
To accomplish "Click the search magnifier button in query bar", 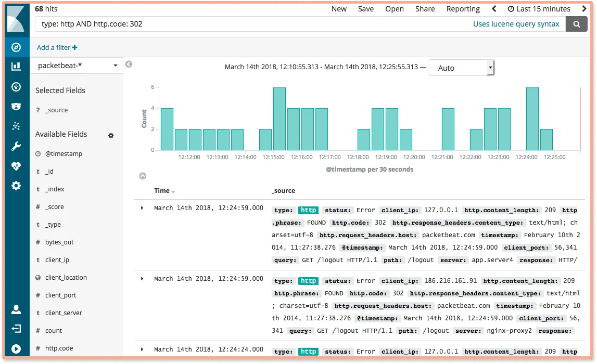I will click(577, 24).
